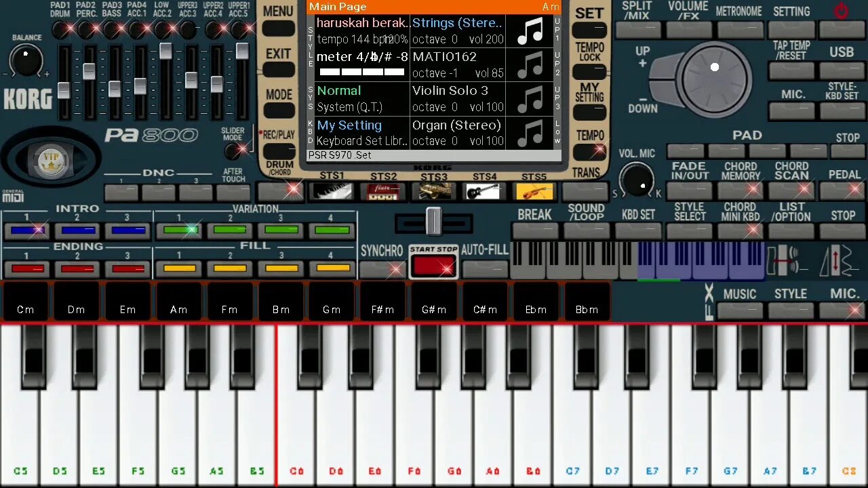Toggle the Tempo Lock button
Screen dimensions: 868x488
[589, 72]
